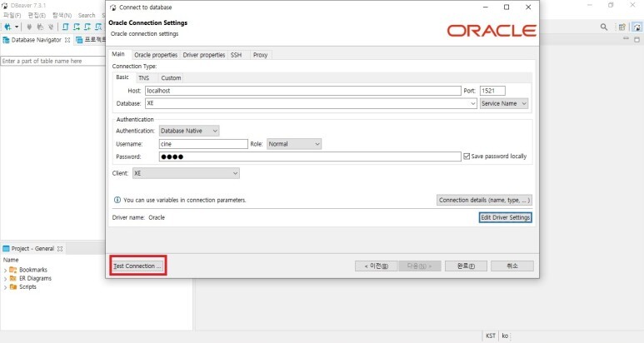This screenshot has width=644, height=343.
Task: Click the Connect plug icon in the DBeaver toolbar
Action: pyautogui.click(x=29, y=27)
